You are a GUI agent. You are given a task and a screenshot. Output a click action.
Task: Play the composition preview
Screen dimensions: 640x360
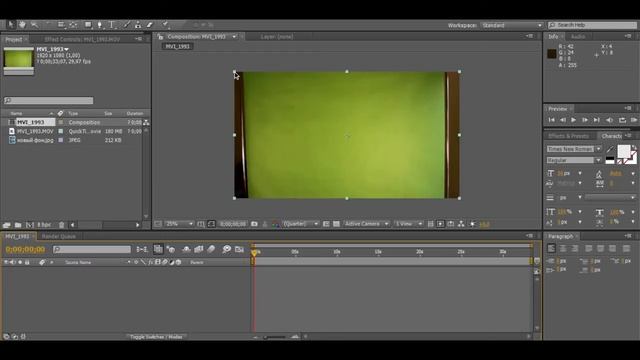[573, 120]
